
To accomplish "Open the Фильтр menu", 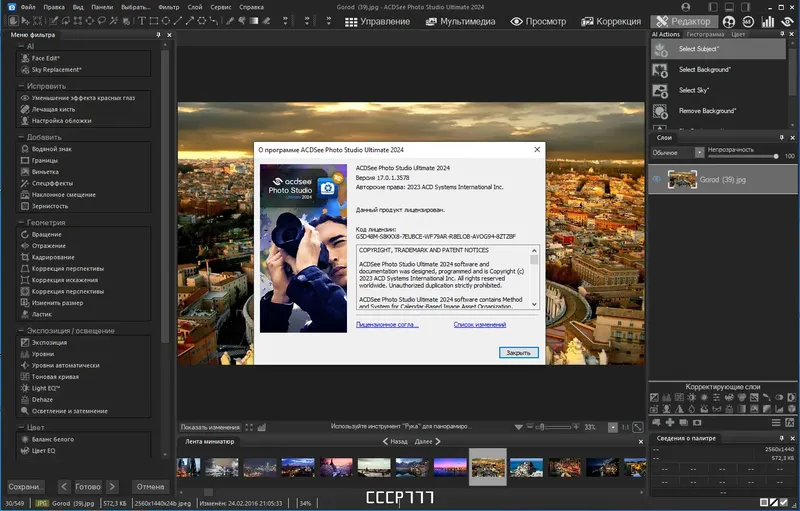I will [169, 6].
